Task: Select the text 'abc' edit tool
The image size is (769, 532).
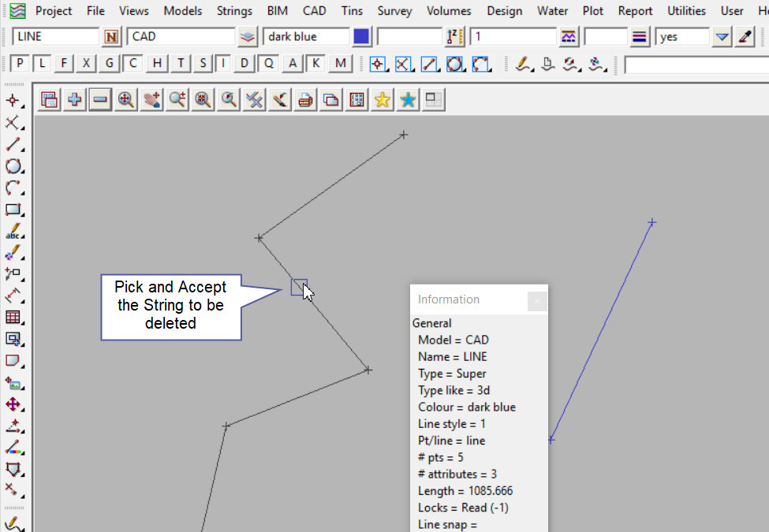Action: [x=13, y=232]
